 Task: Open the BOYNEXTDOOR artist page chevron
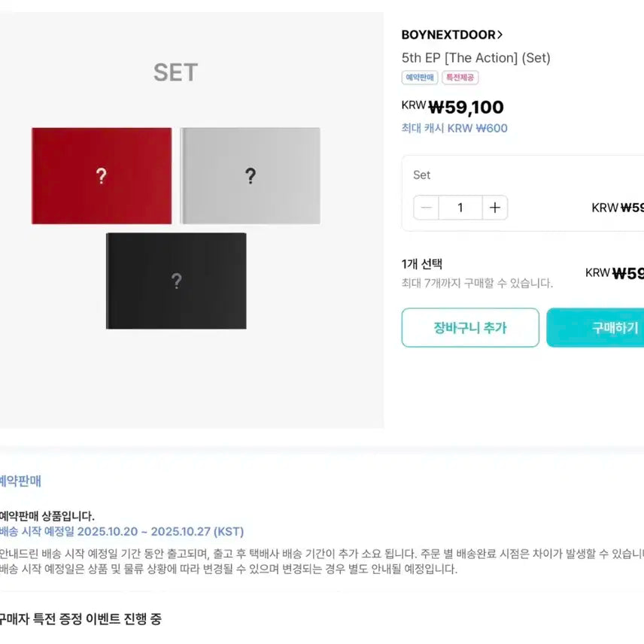pos(500,34)
